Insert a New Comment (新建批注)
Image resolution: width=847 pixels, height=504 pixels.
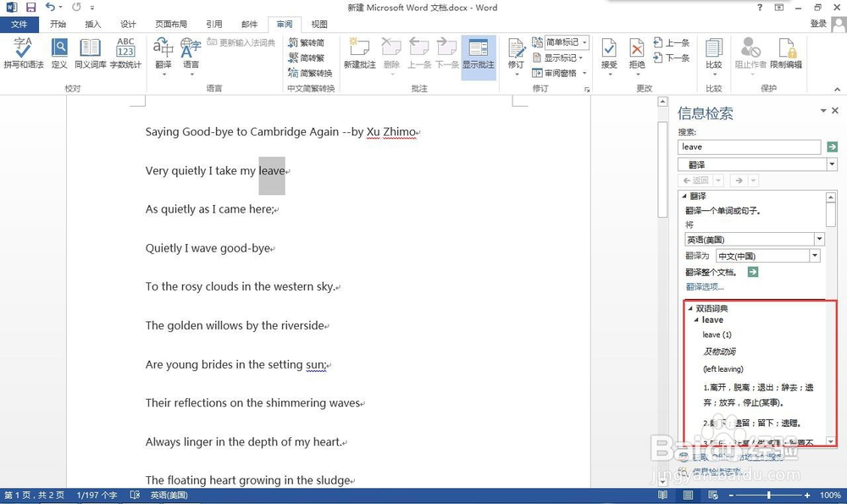(x=359, y=53)
